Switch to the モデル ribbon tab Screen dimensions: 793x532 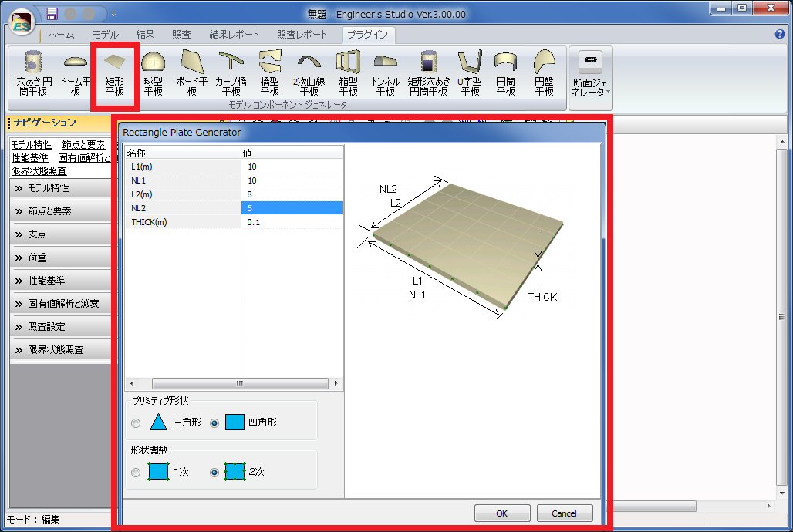105,35
